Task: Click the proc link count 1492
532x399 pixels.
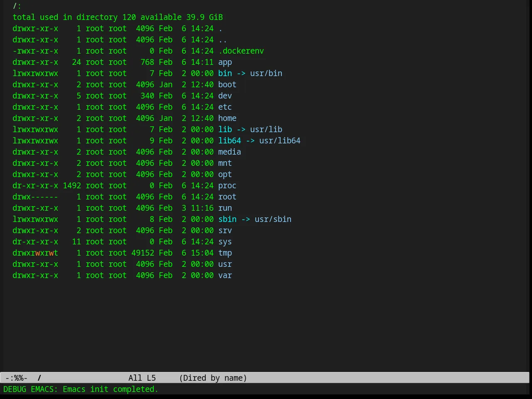Action: (72, 186)
